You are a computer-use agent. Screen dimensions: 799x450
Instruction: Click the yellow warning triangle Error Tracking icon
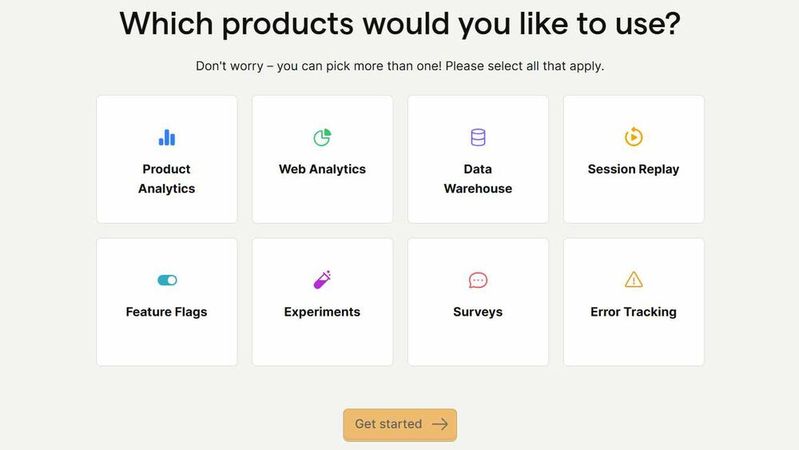(633, 279)
